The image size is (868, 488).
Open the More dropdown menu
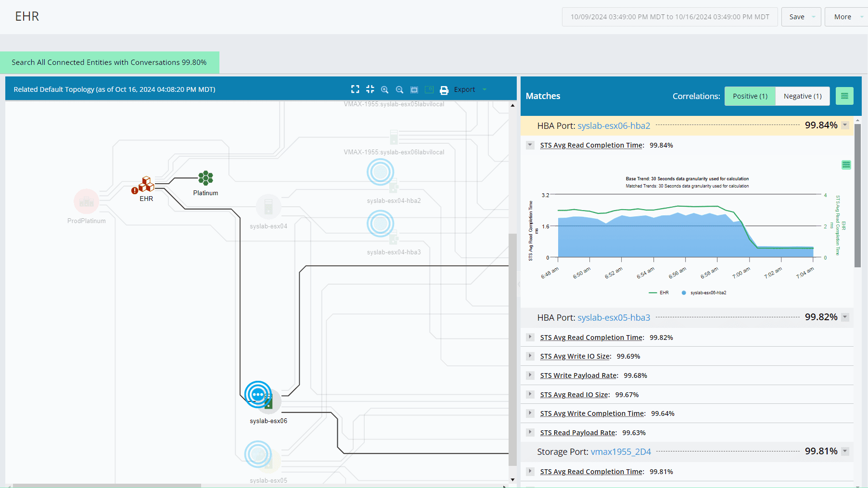click(846, 17)
